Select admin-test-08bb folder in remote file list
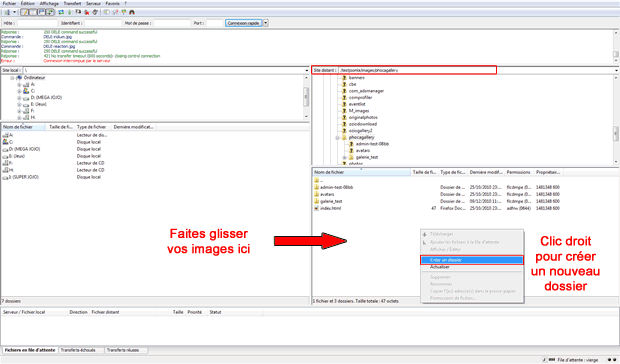 336,187
